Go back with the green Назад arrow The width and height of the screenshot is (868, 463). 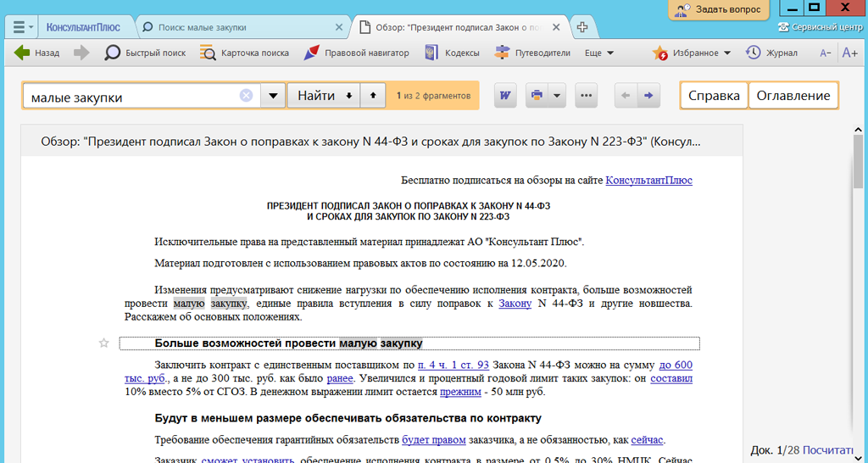[x=36, y=53]
